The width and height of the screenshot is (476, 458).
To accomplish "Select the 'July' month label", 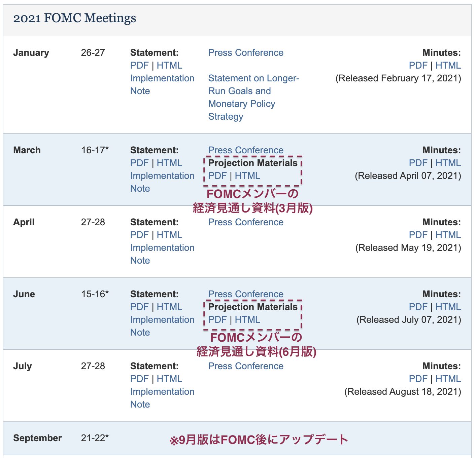I will click(22, 366).
